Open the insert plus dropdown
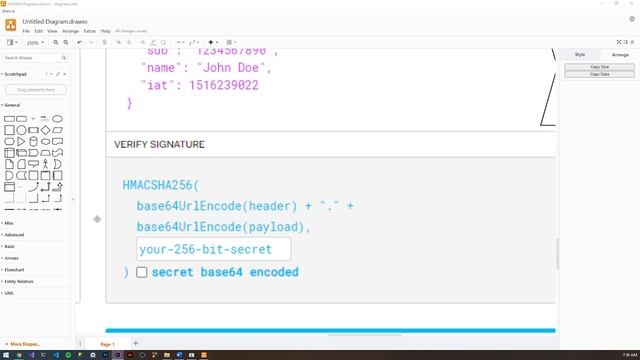 pyautogui.click(x=213, y=42)
